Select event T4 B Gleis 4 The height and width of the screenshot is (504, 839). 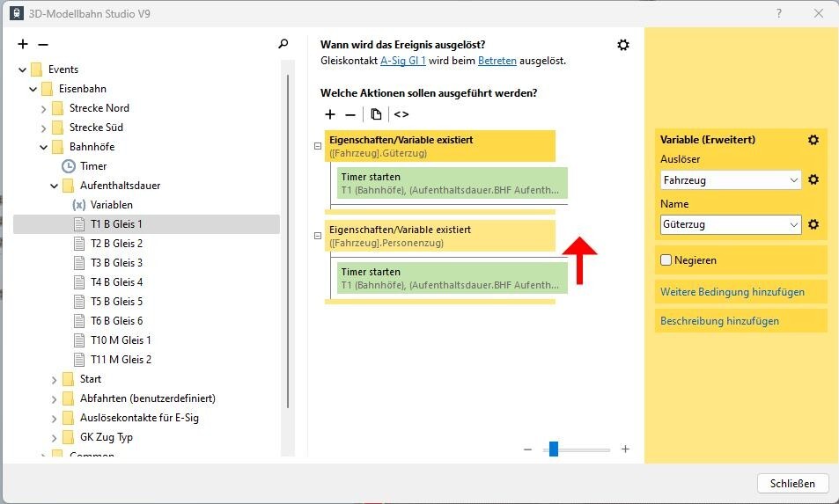pos(116,281)
